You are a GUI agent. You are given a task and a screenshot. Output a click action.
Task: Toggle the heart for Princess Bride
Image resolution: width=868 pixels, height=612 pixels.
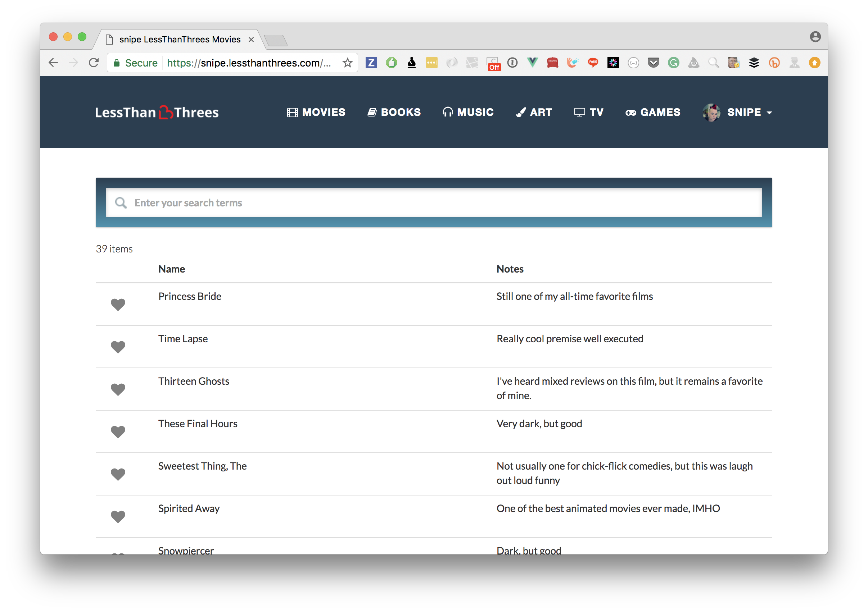click(x=118, y=305)
